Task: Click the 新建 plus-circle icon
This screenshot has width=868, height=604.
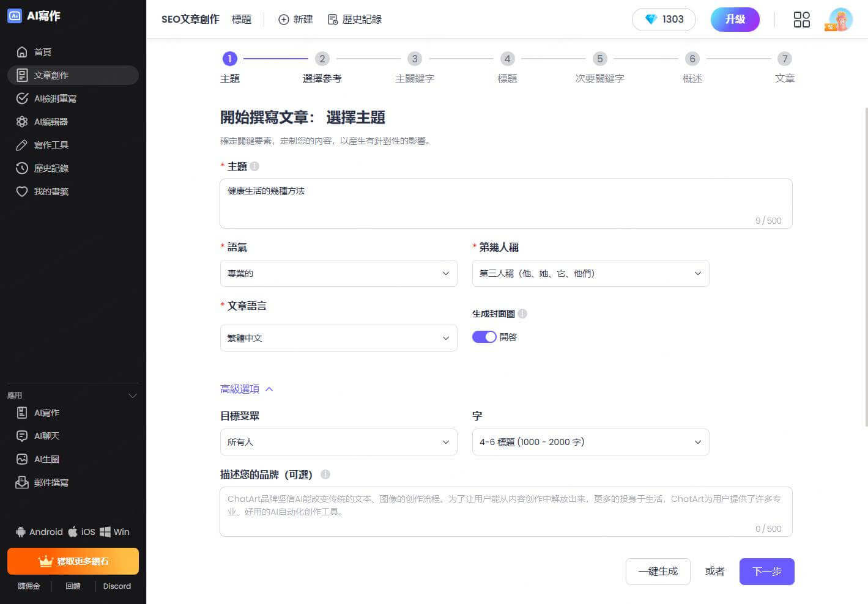Action: pyautogui.click(x=284, y=20)
